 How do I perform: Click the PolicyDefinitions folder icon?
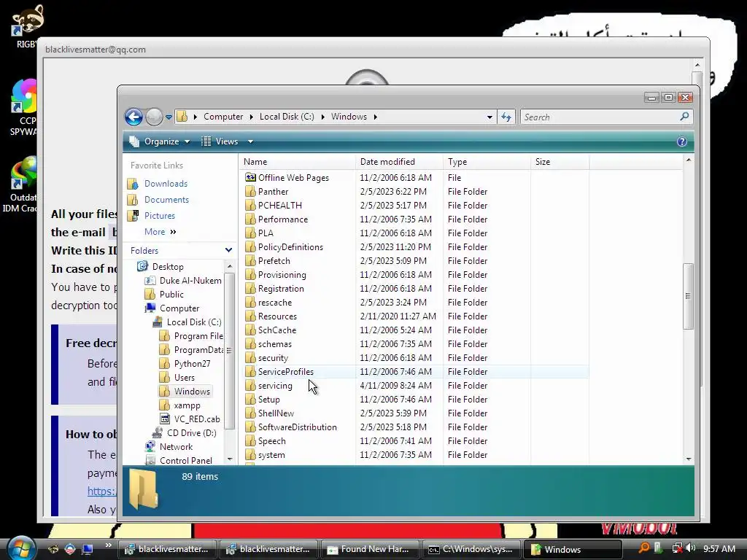(x=250, y=246)
